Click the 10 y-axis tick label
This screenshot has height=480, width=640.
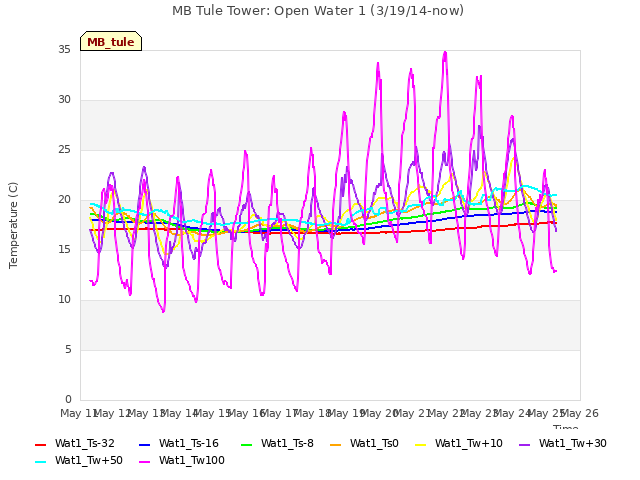(64, 300)
